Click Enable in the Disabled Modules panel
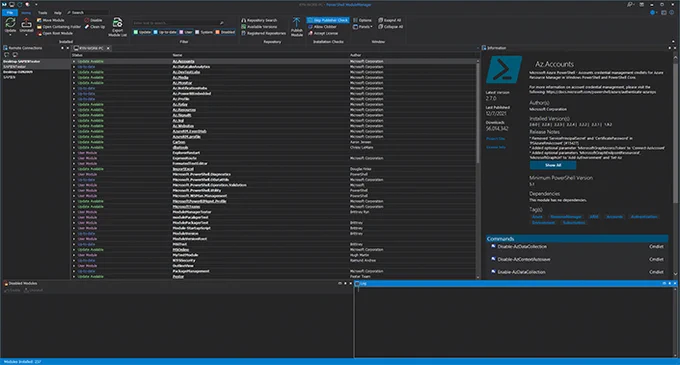The image size is (680, 365). 12,290
